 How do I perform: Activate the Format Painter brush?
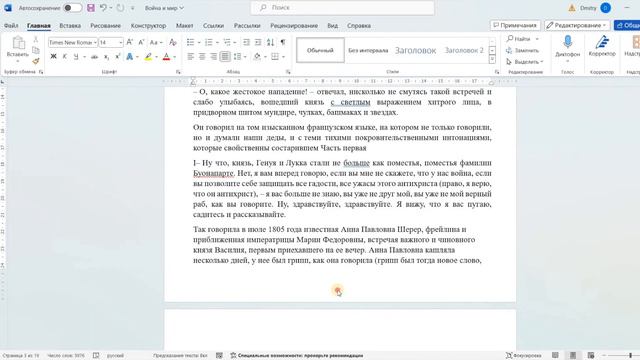click(36, 61)
